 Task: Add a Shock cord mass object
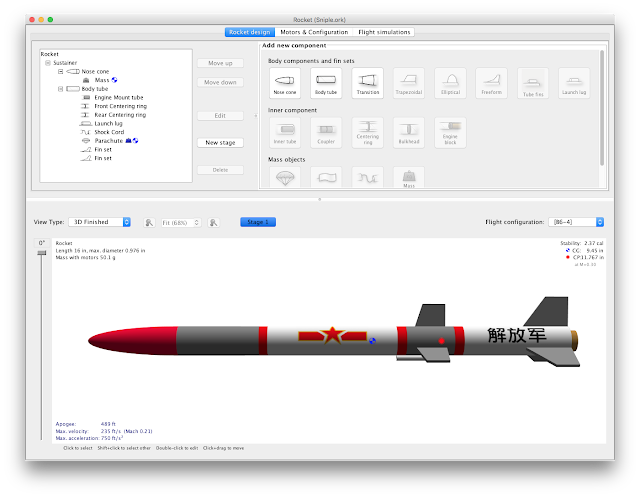point(367,178)
